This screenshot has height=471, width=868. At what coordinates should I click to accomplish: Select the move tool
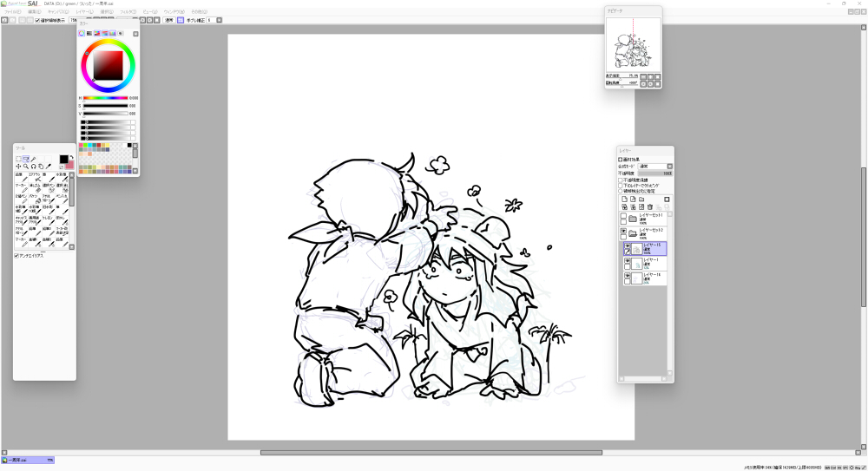[x=18, y=166]
